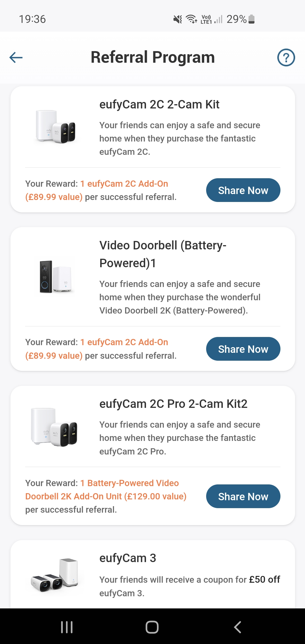Share the eufyCam 2C Pro referral

click(x=243, y=496)
